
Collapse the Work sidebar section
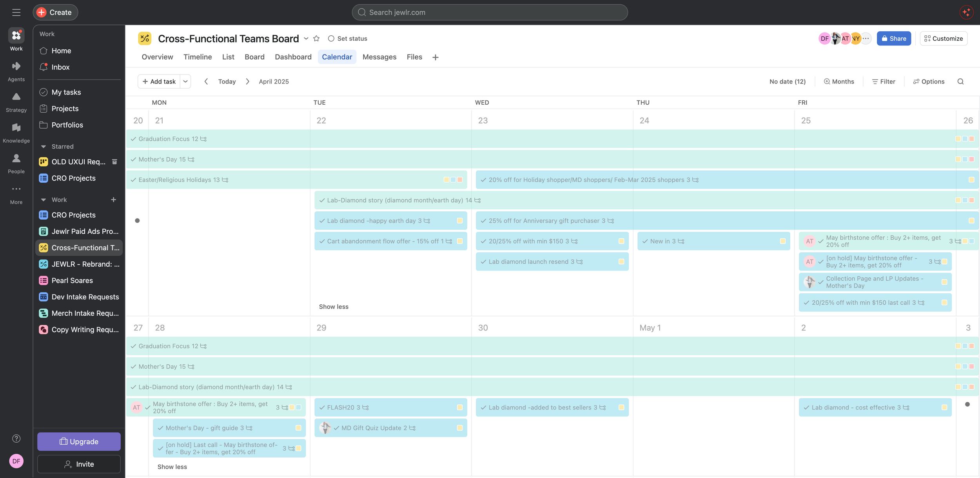(x=44, y=200)
